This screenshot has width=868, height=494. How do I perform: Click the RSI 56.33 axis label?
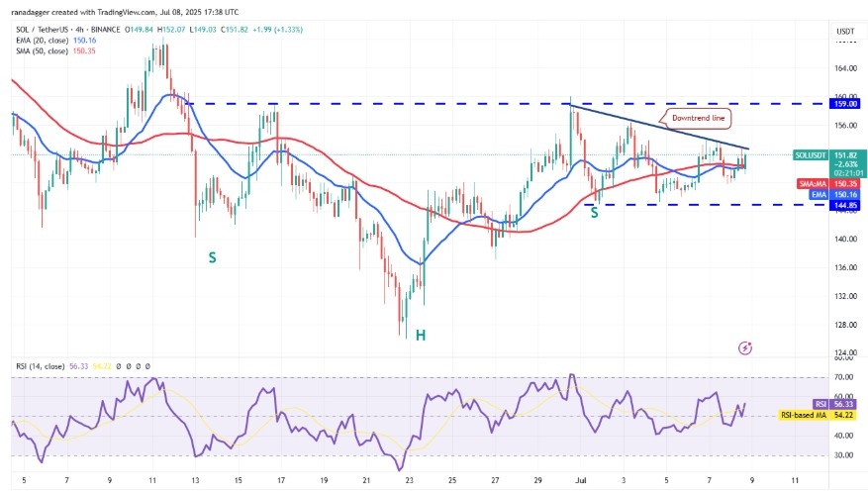coord(835,404)
